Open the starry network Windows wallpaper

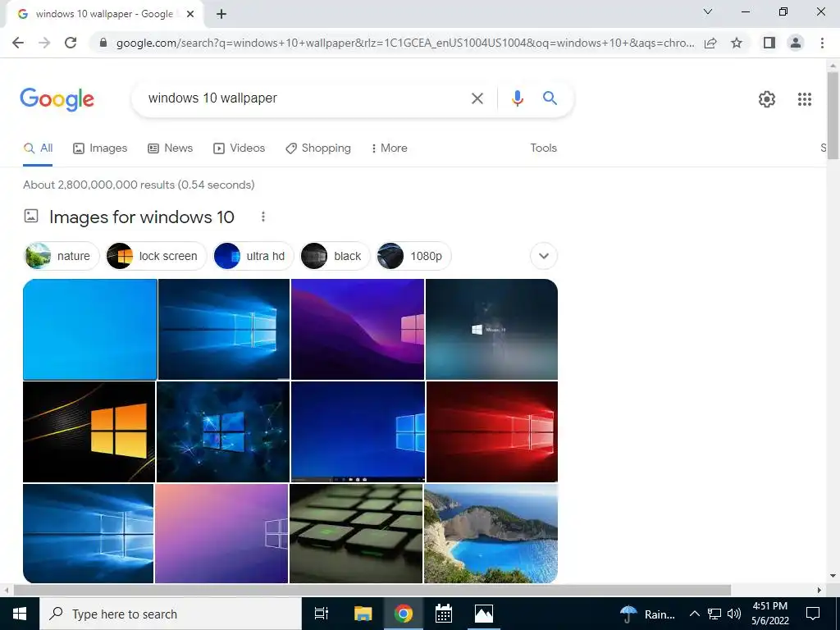pyautogui.click(x=223, y=431)
